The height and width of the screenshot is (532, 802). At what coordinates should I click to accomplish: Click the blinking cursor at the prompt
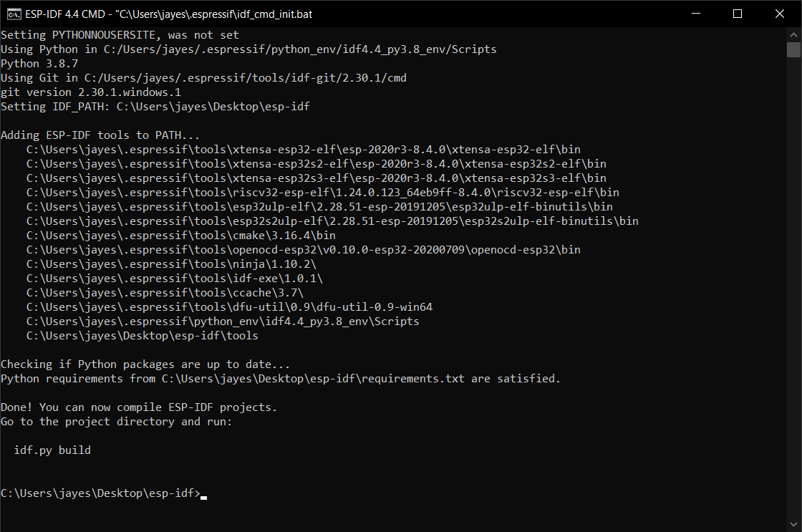[204, 495]
